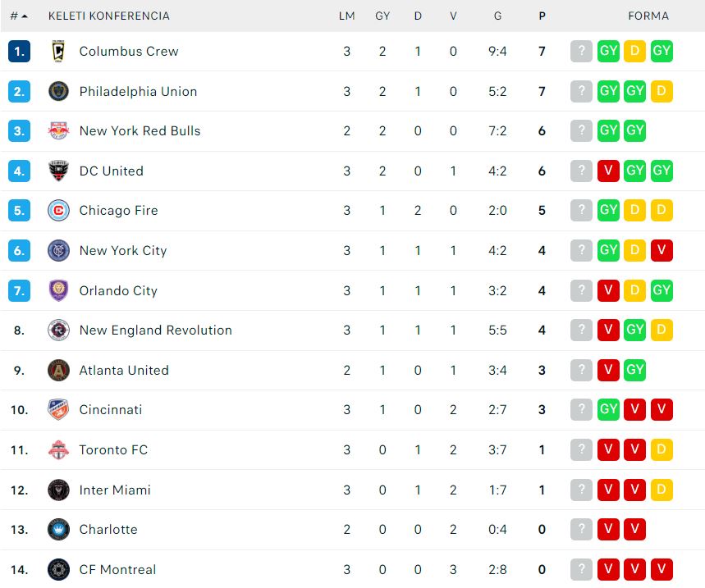Click the Chicago Fire logo
Image resolution: width=705 pixels, height=588 pixels.
pyautogui.click(x=58, y=210)
